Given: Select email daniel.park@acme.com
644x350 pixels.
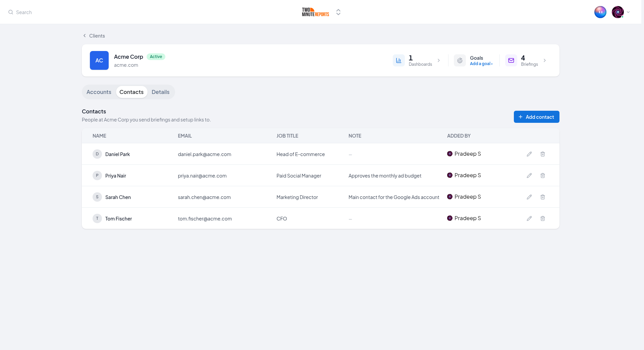Looking at the screenshot, I should (x=205, y=154).
